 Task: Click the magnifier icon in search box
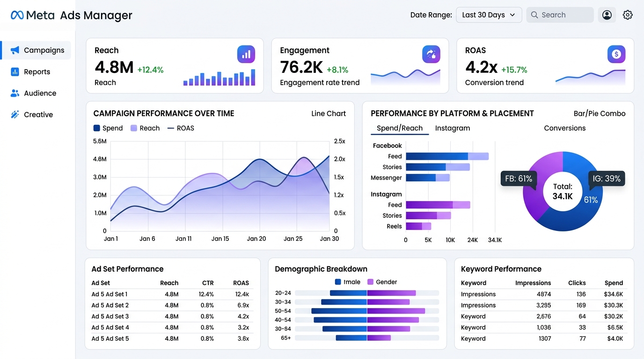coord(534,15)
